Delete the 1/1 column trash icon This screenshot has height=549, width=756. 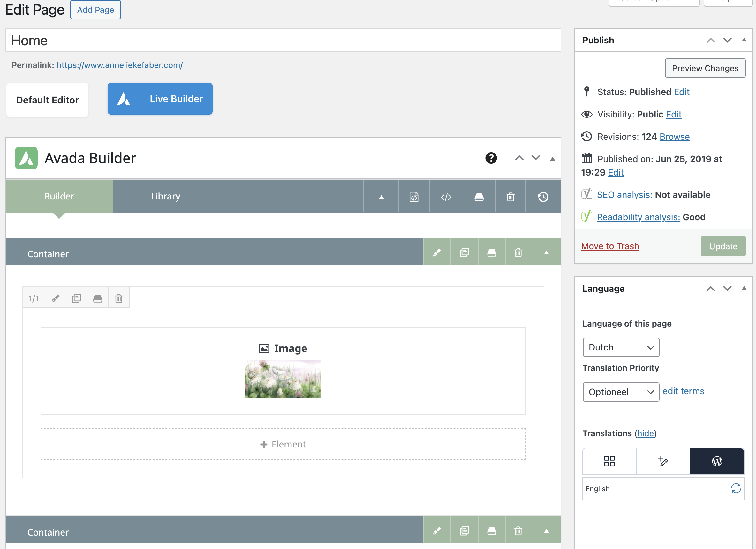tap(119, 298)
